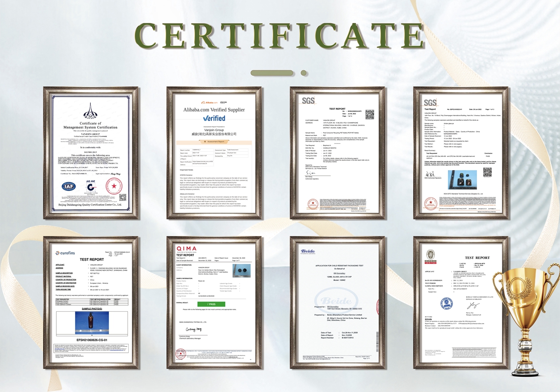
Task: Click the report details table on Alibaba certificate
Action: coord(214,157)
